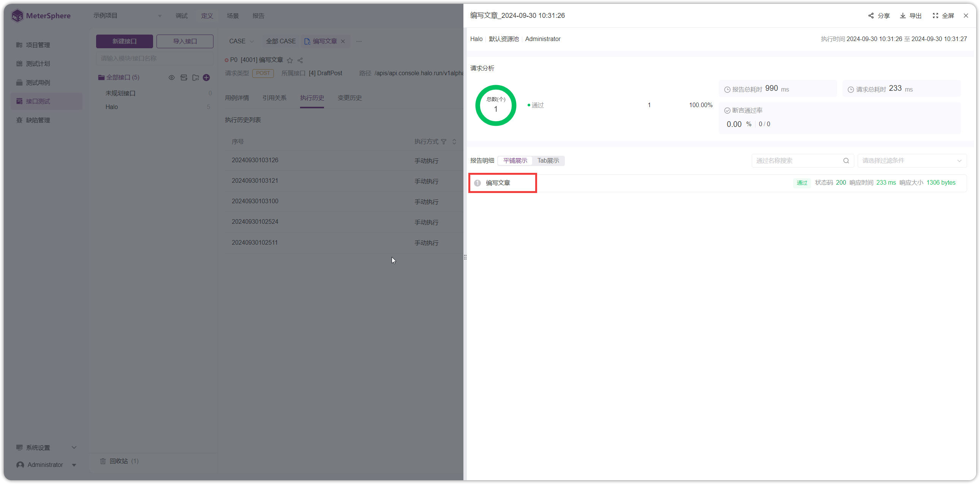
Task: Open the CASE dropdown
Action: coord(241,41)
